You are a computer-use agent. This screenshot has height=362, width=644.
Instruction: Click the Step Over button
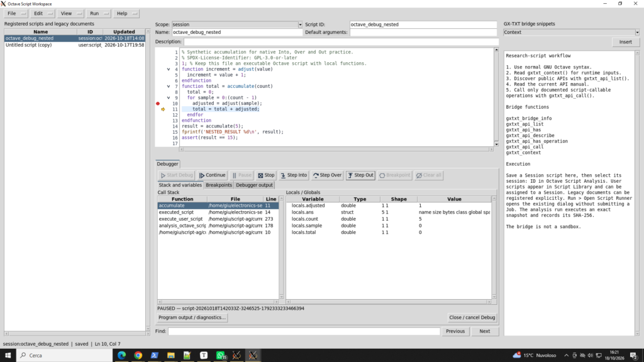point(327,175)
